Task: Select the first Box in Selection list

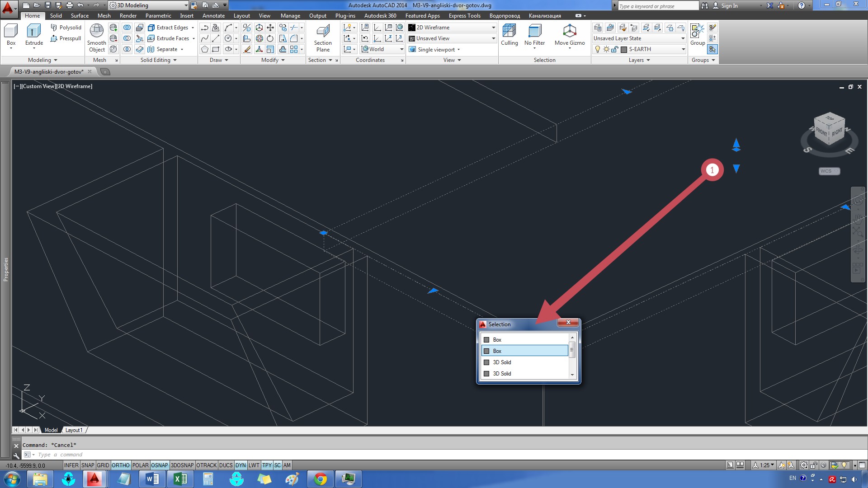Action: point(524,340)
